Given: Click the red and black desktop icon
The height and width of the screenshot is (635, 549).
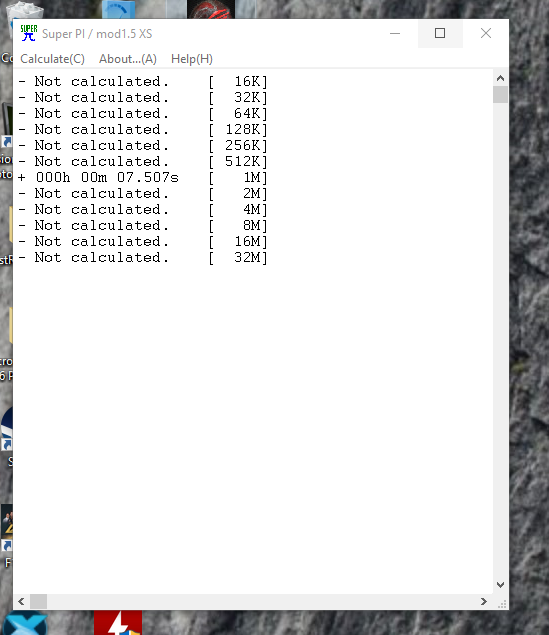Looking at the screenshot, I should [x=211, y=9].
